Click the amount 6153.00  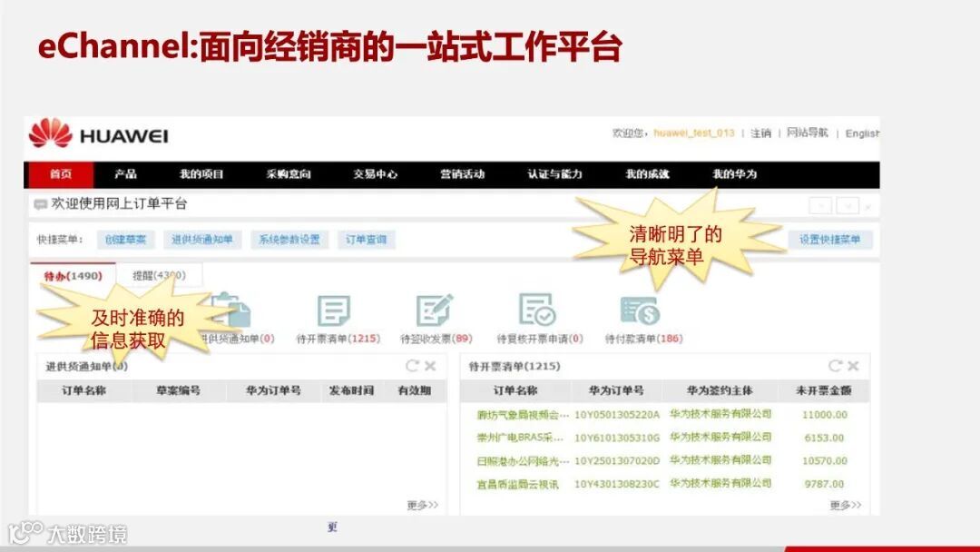click(824, 438)
